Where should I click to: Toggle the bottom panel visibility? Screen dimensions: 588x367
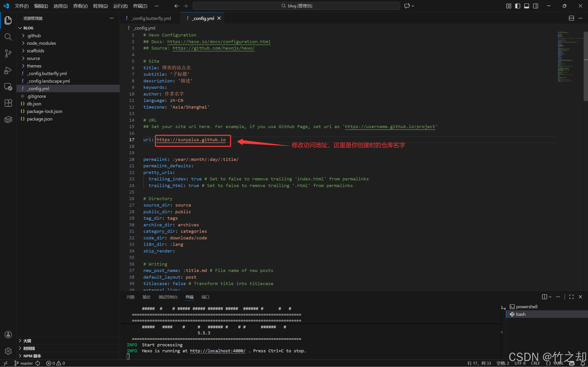(x=526, y=6)
